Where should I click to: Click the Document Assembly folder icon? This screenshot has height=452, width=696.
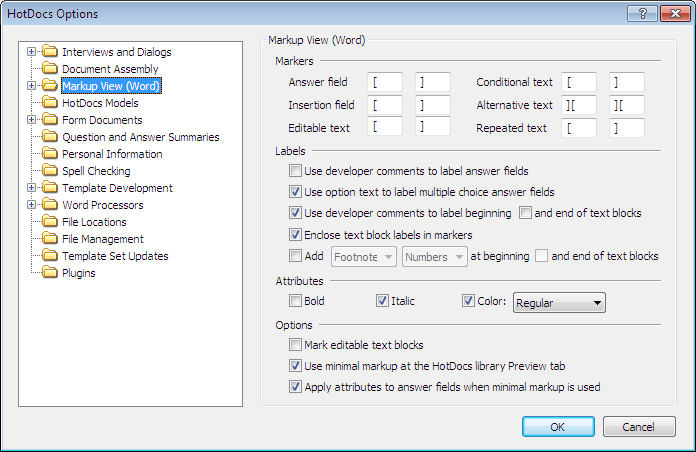click(50, 68)
